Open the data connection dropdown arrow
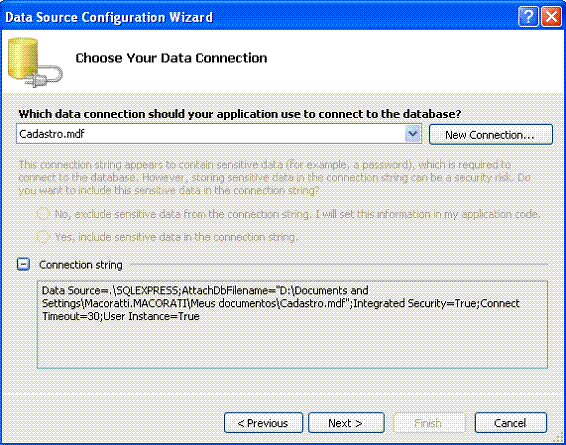 pos(413,134)
